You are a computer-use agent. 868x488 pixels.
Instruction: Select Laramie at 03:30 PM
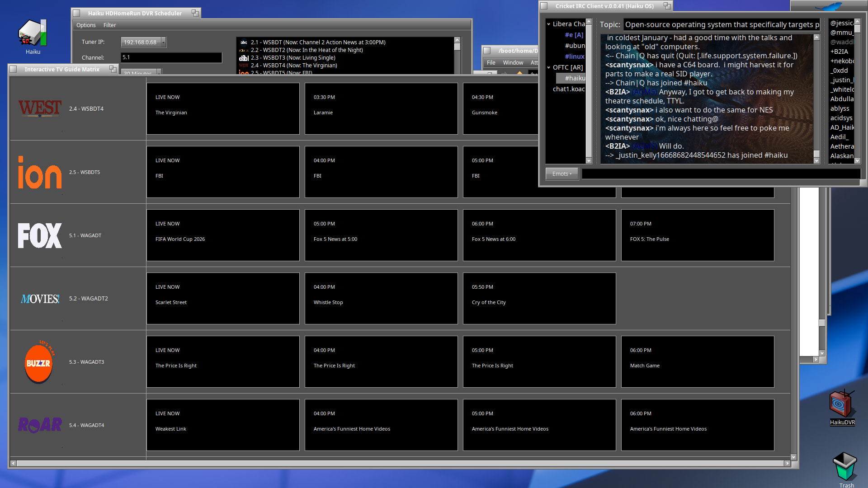pos(381,108)
